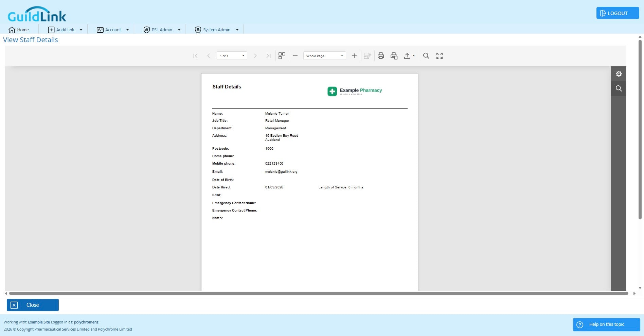Click the date hired value 01/09/2026
The width and height of the screenshot is (644, 336).
(274, 187)
